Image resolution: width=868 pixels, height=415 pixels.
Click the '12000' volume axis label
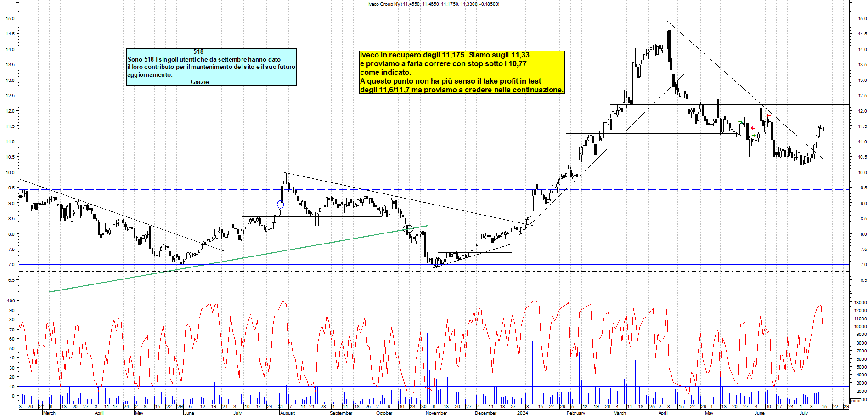[x=860, y=311]
